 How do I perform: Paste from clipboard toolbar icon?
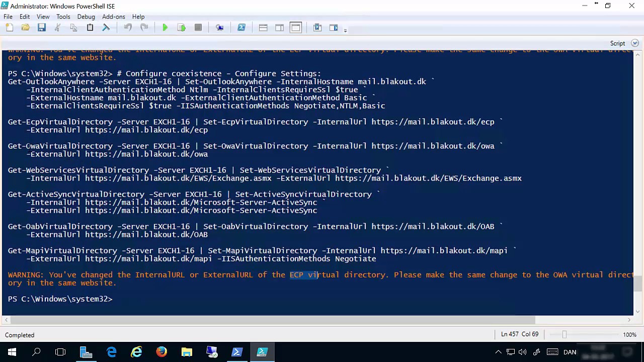coord(90,28)
